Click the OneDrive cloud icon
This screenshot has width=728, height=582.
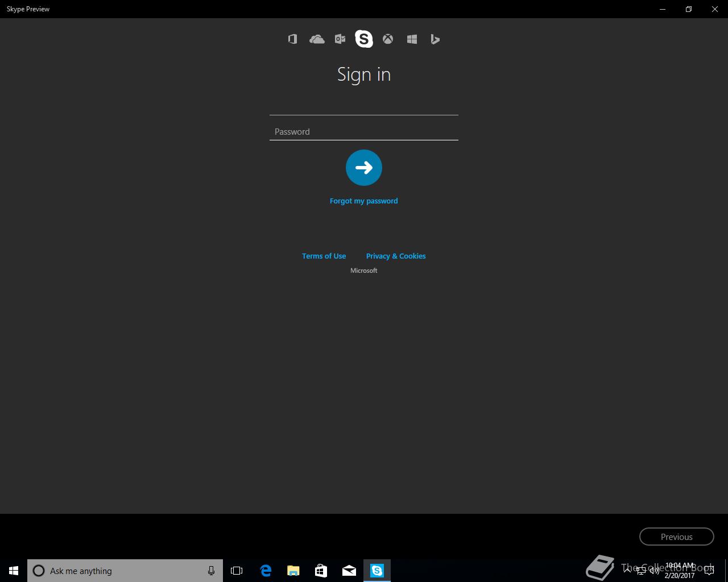[317, 39]
